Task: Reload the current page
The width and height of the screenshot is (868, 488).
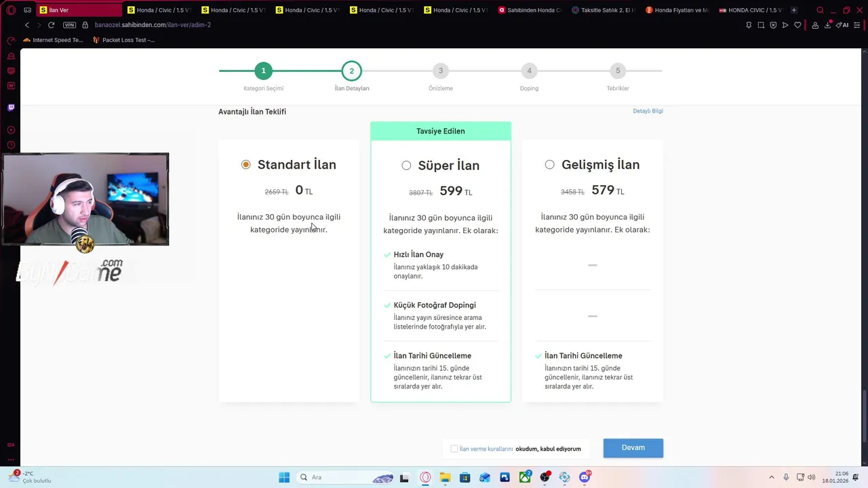Action: 51,25
